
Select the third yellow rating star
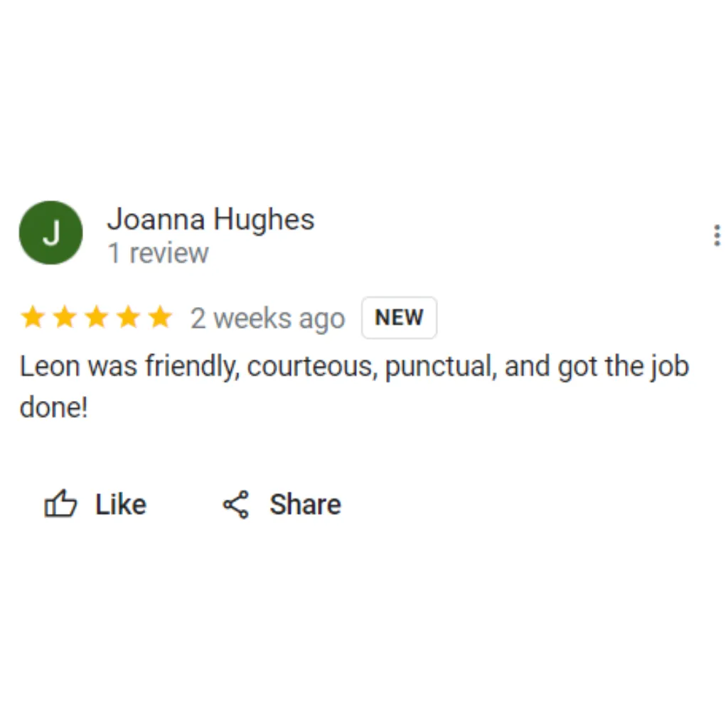(96, 317)
